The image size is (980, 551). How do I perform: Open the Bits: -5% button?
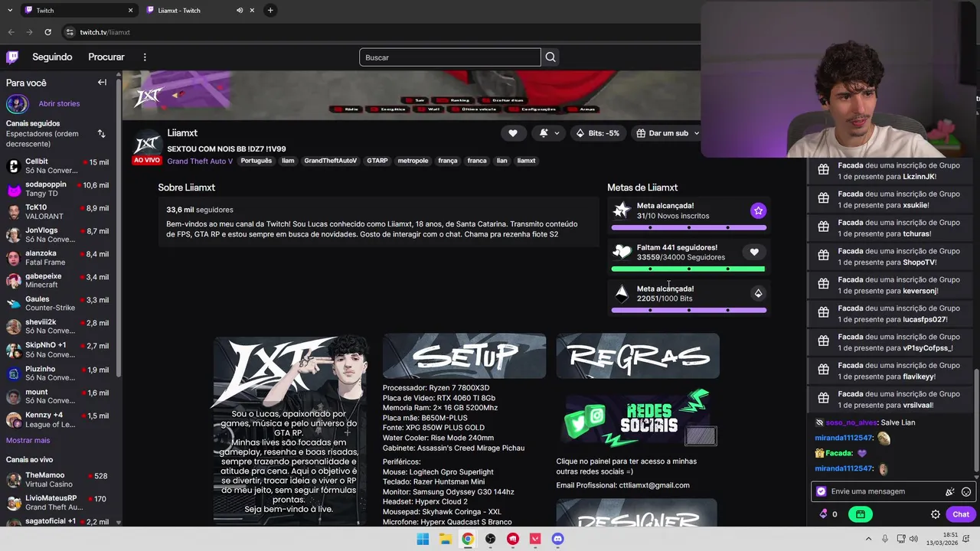click(597, 133)
